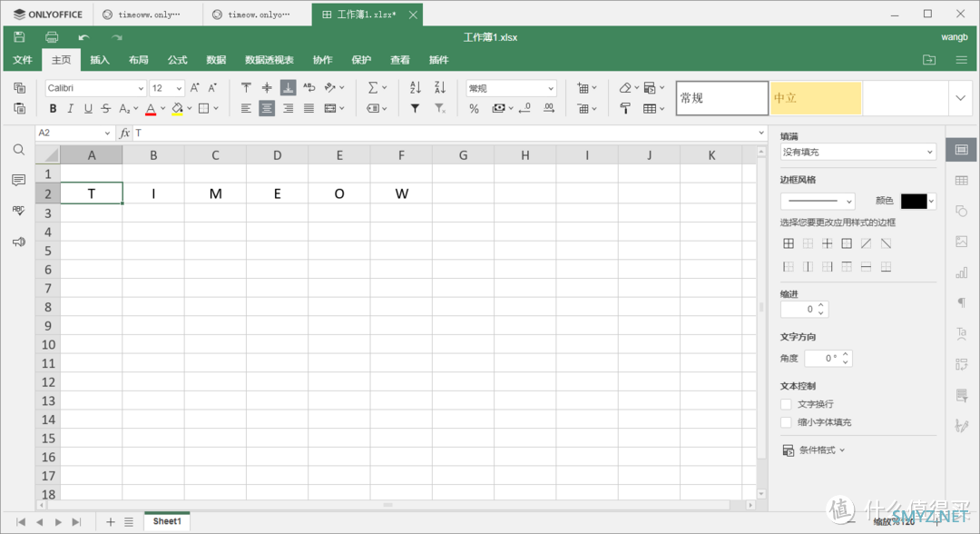
Task: Toggle underline formatting
Action: pos(88,109)
